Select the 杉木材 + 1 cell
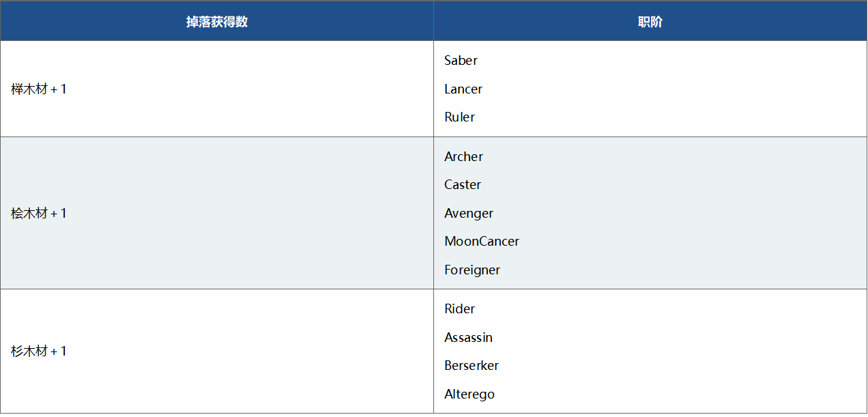This screenshot has height=417, width=868. click(x=39, y=351)
